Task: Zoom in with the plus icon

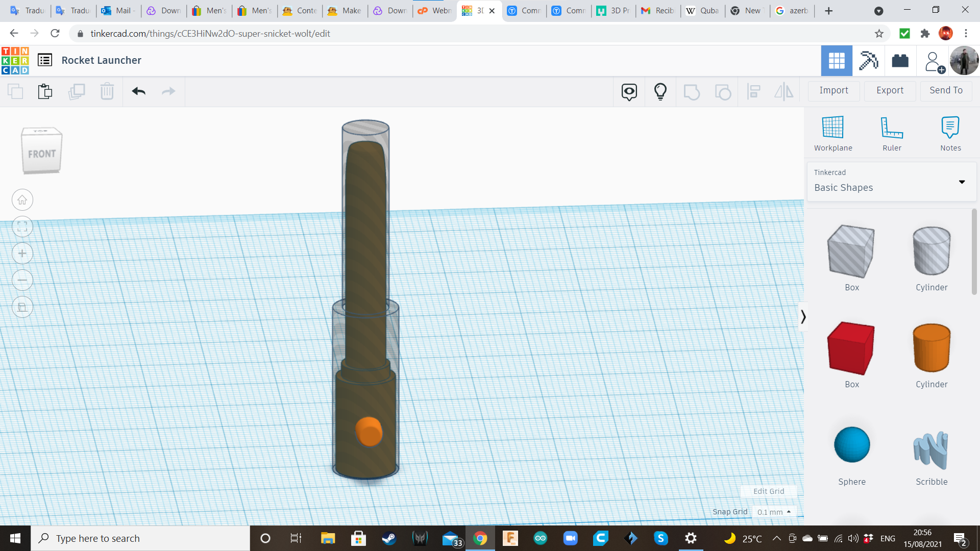Action: pos(22,254)
